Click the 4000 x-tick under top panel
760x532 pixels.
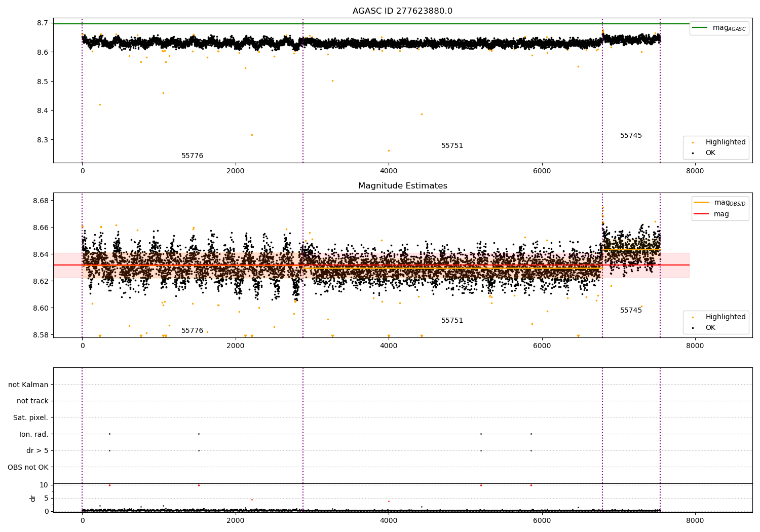389,171
